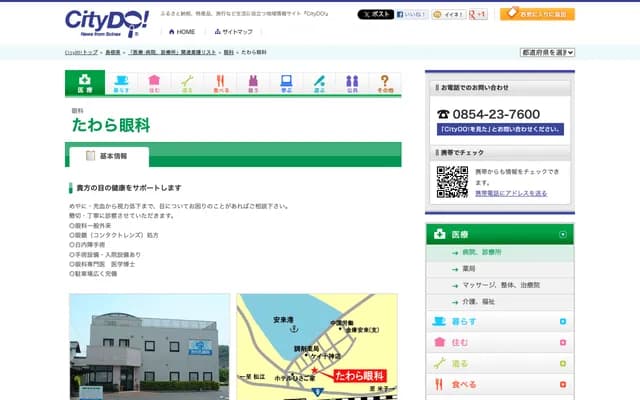Open the 公共 public category people icon
Screen dimensions: 640x400
pyautogui.click(x=352, y=83)
